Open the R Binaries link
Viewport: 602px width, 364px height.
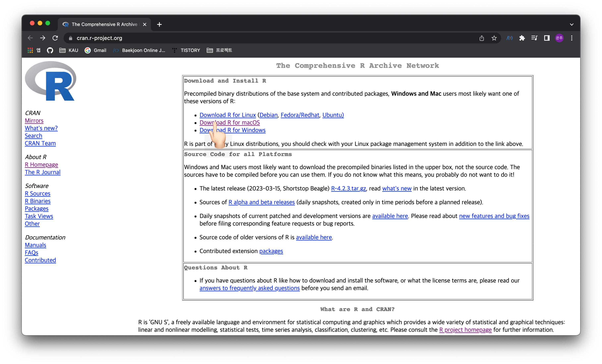pos(38,201)
